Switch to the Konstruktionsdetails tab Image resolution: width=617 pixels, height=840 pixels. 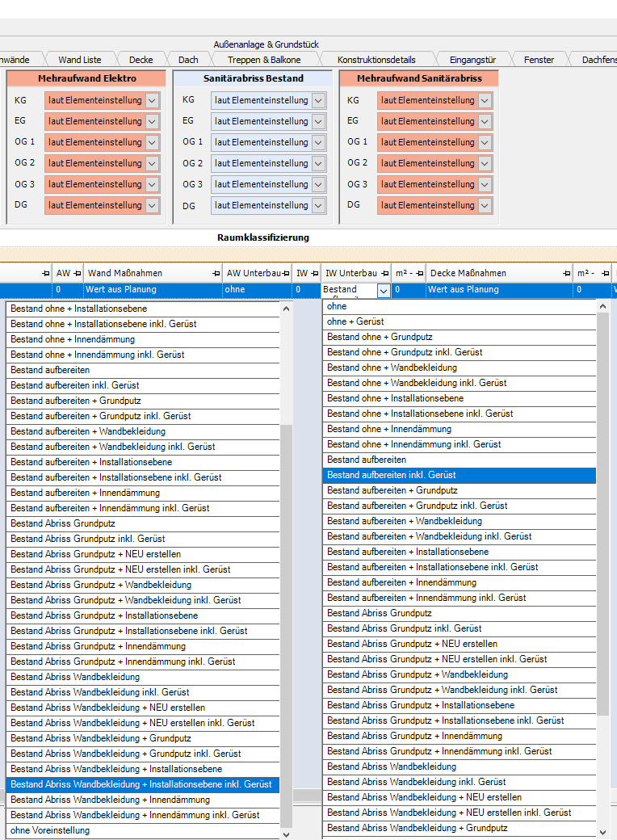click(x=376, y=60)
